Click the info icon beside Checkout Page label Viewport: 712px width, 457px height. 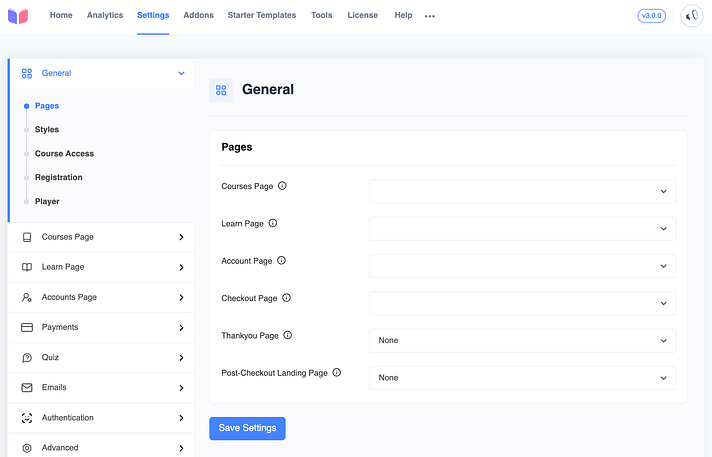tap(287, 298)
